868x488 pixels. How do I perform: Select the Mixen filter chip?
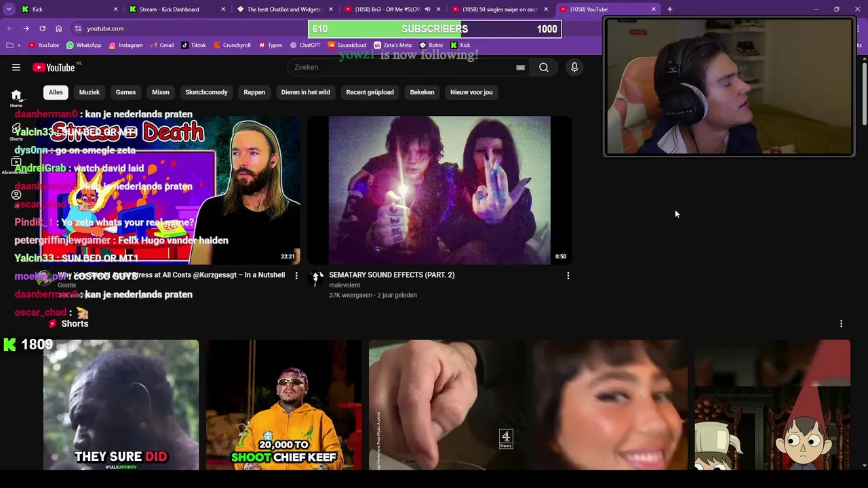[x=161, y=92]
